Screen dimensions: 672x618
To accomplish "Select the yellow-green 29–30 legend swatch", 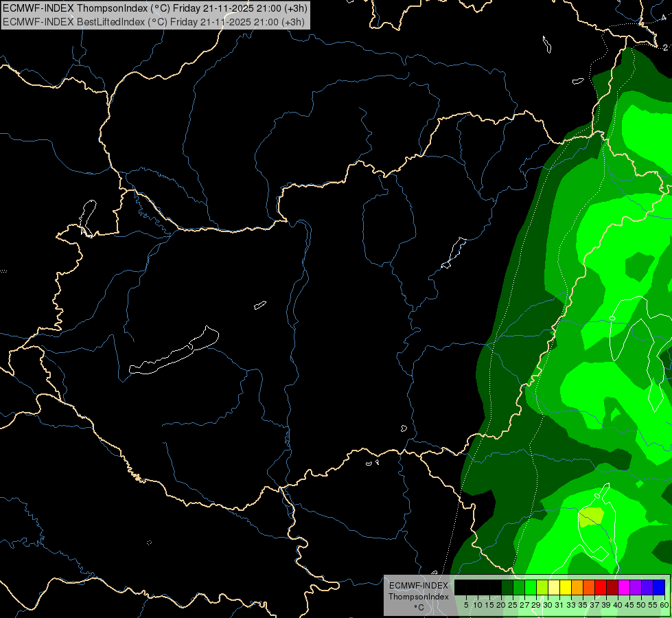I will pyautogui.click(x=542, y=588).
